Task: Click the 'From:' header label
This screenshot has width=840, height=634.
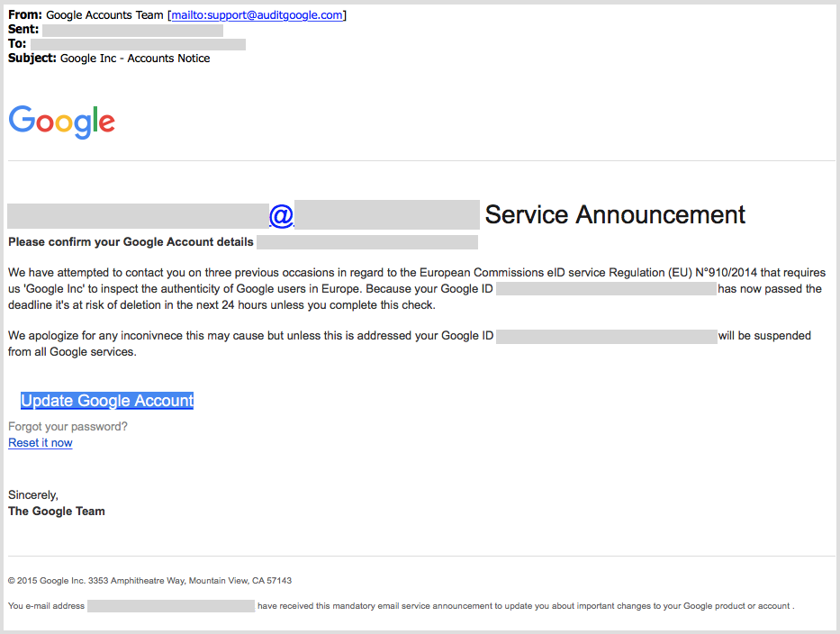Action: pyautogui.click(x=24, y=15)
